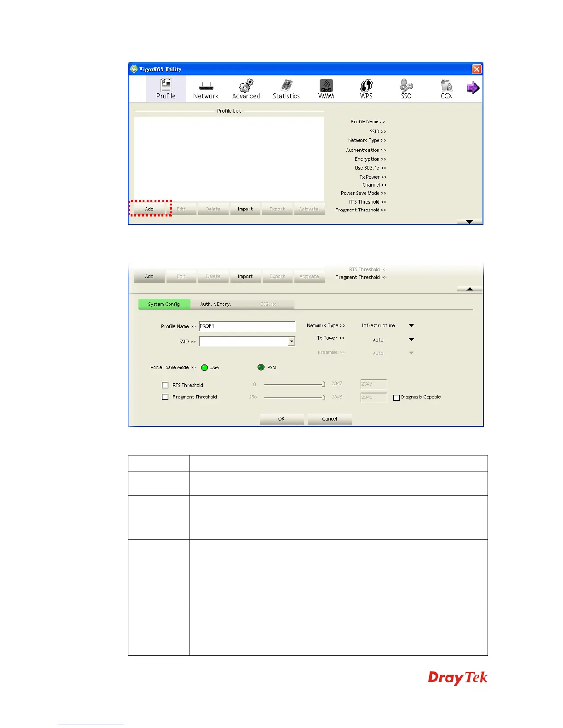Open the Statistics calculator icon
The image size is (563, 728).
(x=286, y=89)
